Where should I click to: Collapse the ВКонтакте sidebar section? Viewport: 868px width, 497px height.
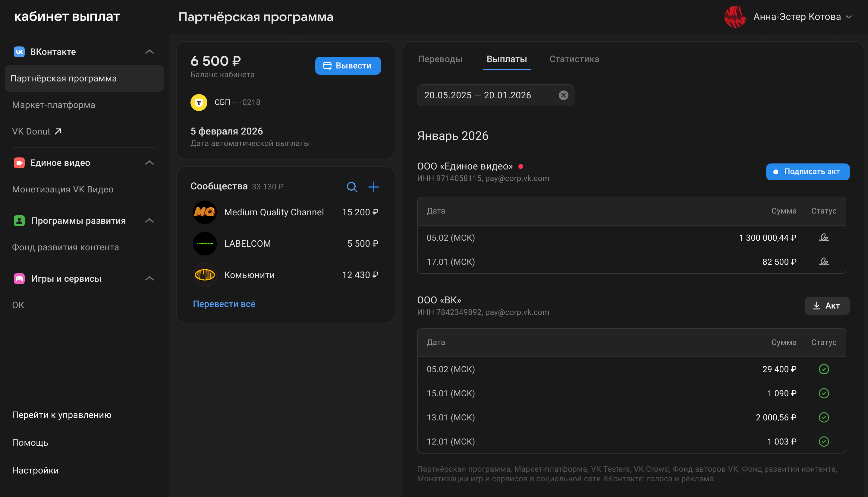pyautogui.click(x=149, y=52)
